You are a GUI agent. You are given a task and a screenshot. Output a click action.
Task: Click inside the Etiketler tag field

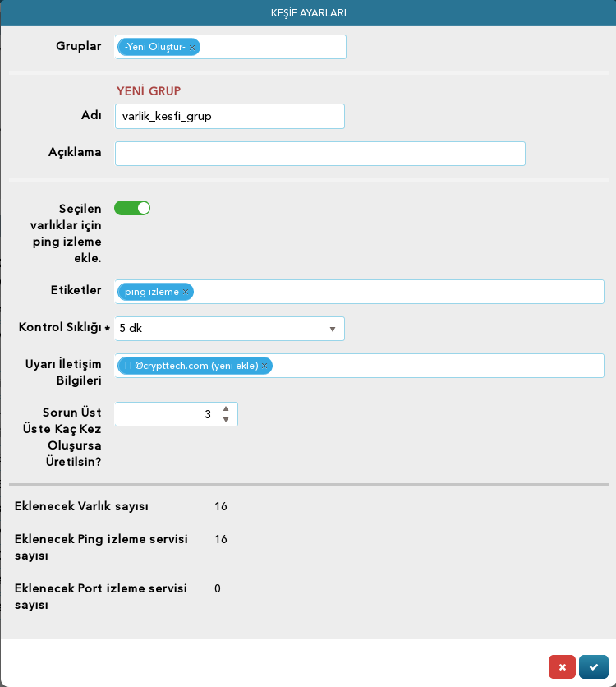(x=359, y=292)
